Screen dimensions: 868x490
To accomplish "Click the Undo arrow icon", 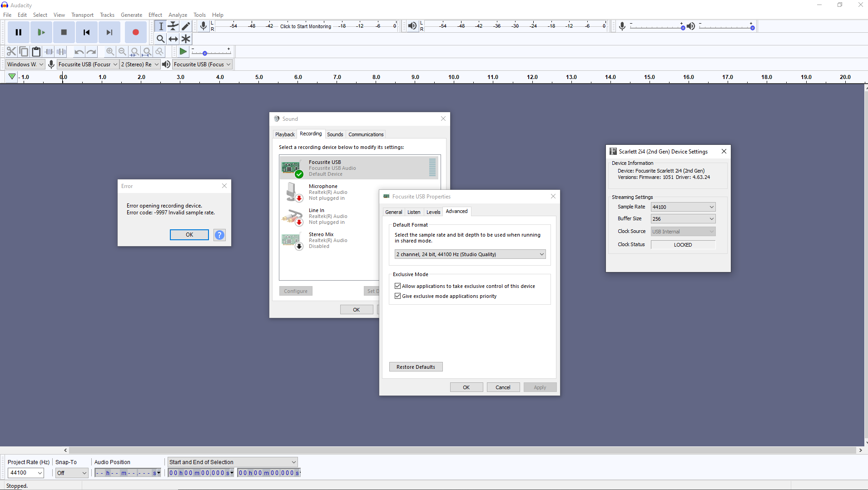I will (79, 52).
